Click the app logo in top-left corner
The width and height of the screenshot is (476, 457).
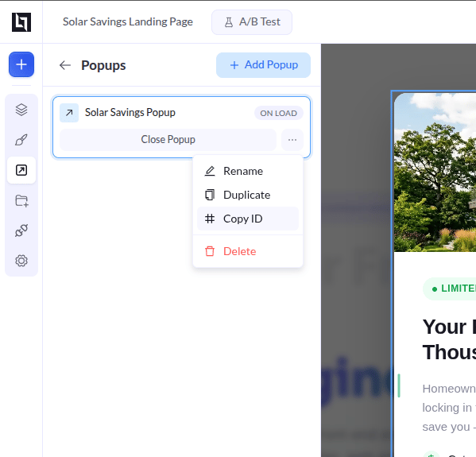point(21,22)
